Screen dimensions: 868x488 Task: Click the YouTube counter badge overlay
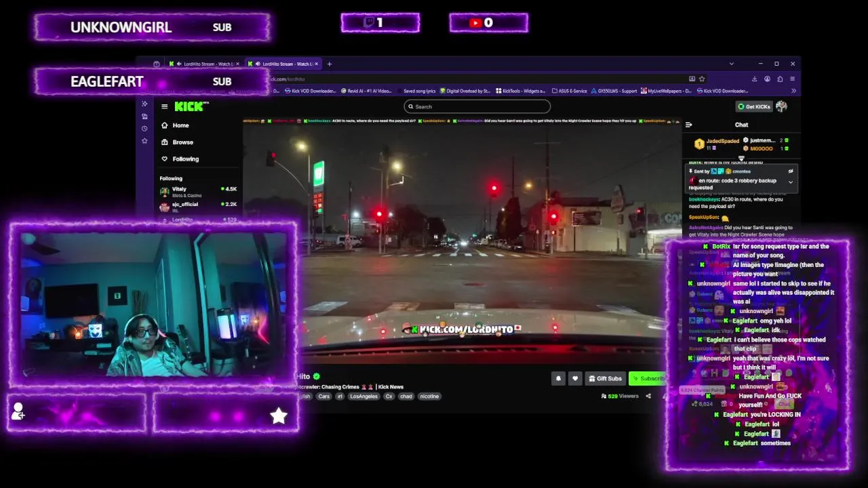tap(488, 23)
